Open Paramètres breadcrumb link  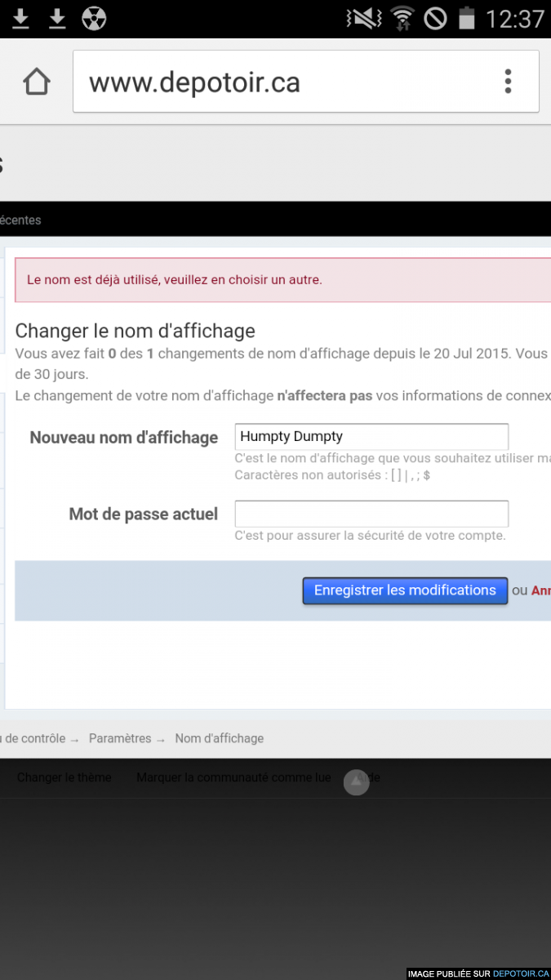[x=120, y=738]
